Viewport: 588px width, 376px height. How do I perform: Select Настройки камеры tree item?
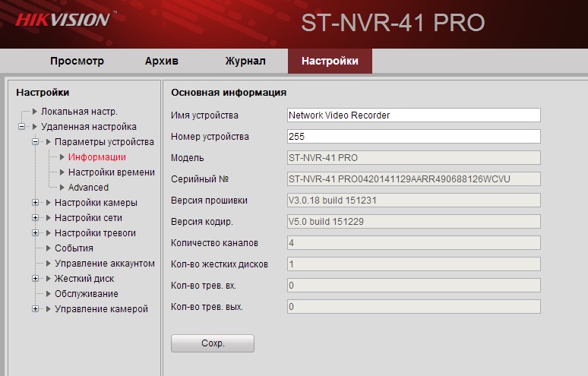(x=96, y=203)
